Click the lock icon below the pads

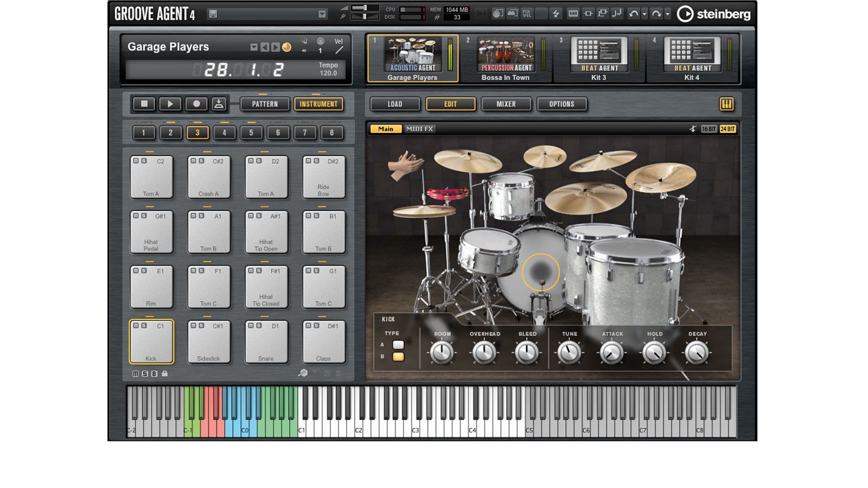click(x=164, y=374)
